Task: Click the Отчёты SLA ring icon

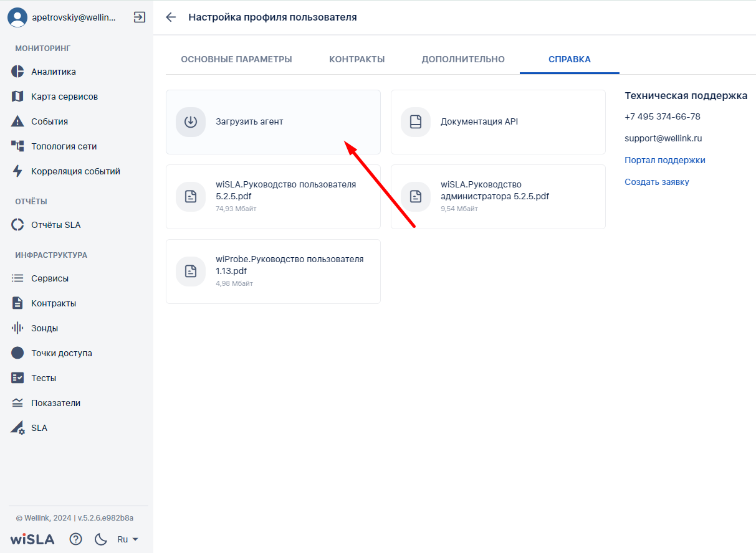Action: (17, 225)
